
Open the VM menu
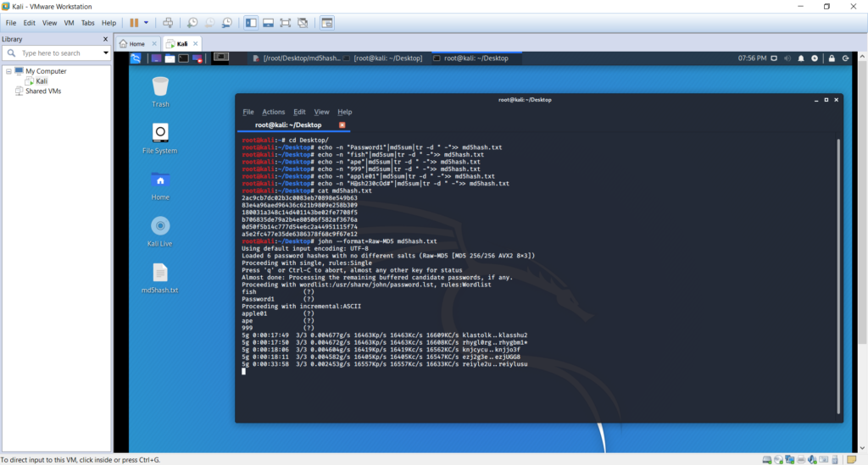(69, 23)
